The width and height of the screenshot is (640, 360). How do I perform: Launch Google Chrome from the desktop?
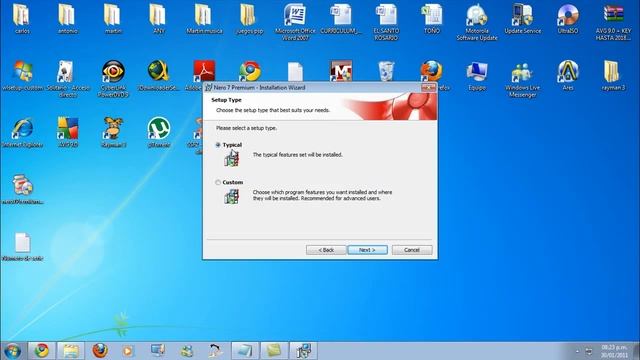[x=250, y=71]
